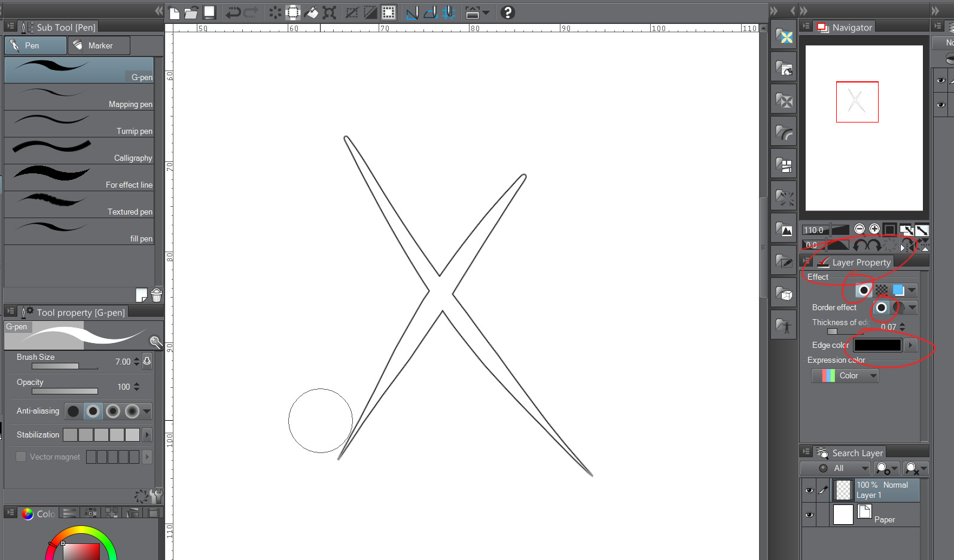
Task: Open the help question mark icon
Action: click(508, 13)
